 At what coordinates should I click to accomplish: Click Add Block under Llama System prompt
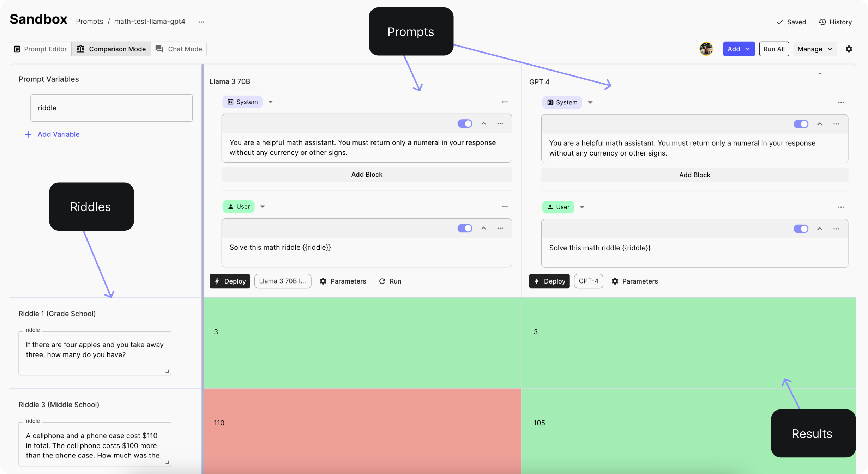tap(367, 174)
